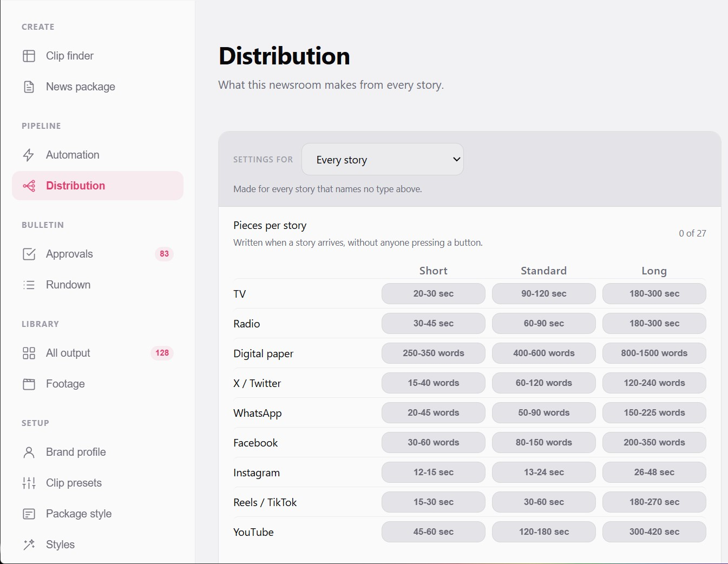The image size is (728, 564).
Task: Click the Clip presets sliders icon
Action: coord(29,483)
